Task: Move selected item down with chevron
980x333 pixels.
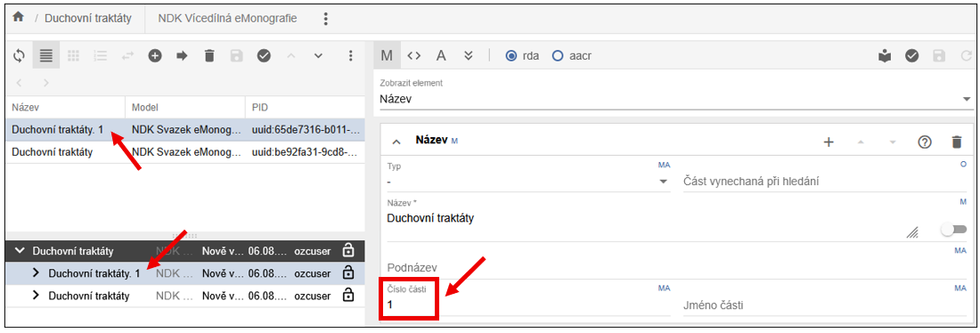Action: click(x=318, y=55)
